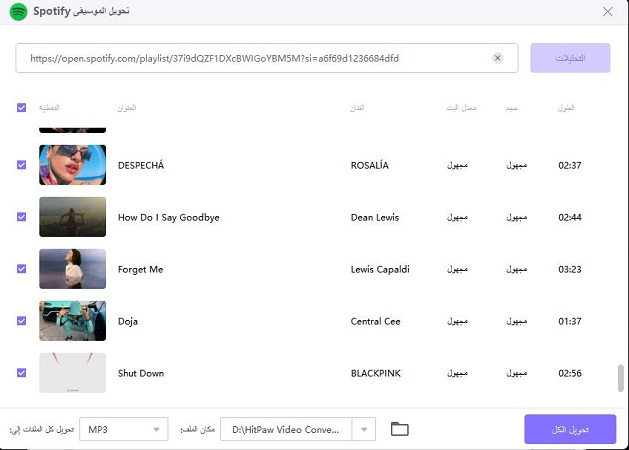Click the purple convert all button

pyautogui.click(x=570, y=429)
